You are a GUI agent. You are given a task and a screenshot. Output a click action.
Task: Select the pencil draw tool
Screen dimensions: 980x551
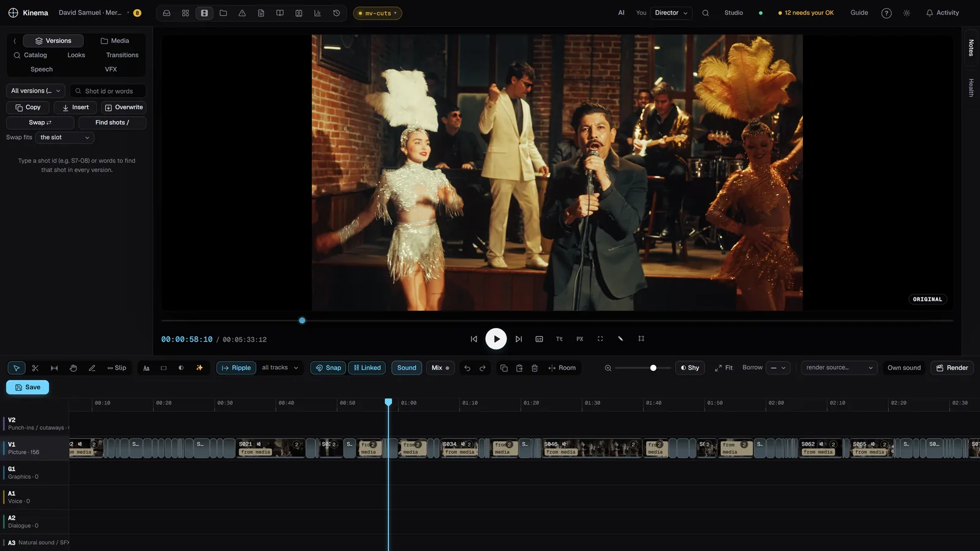92,368
